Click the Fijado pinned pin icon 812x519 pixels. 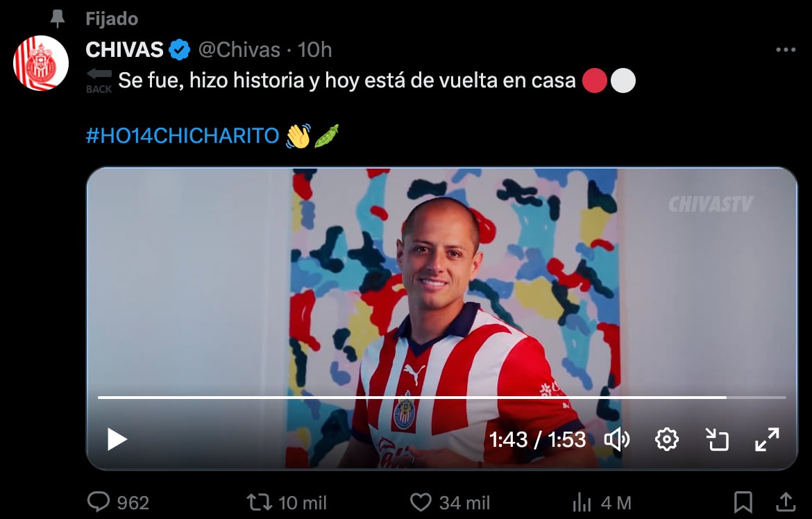click(x=57, y=19)
